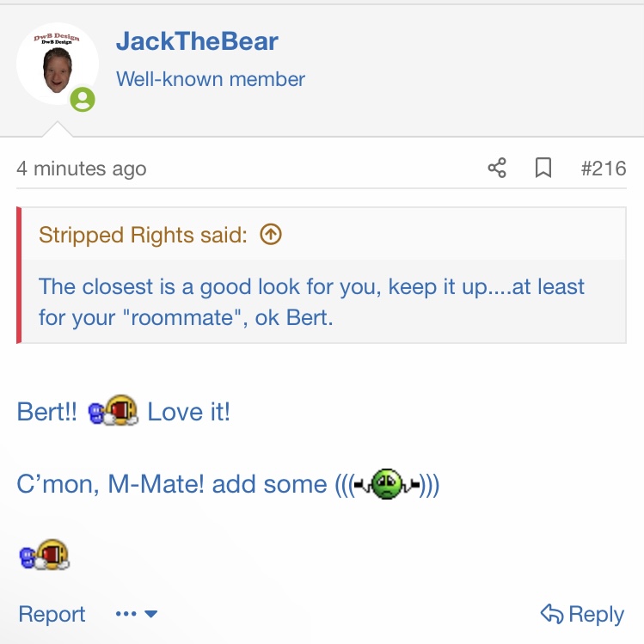644x644 pixels.
Task: Open JackTheBear's profile via username
Action: click(197, 41)
